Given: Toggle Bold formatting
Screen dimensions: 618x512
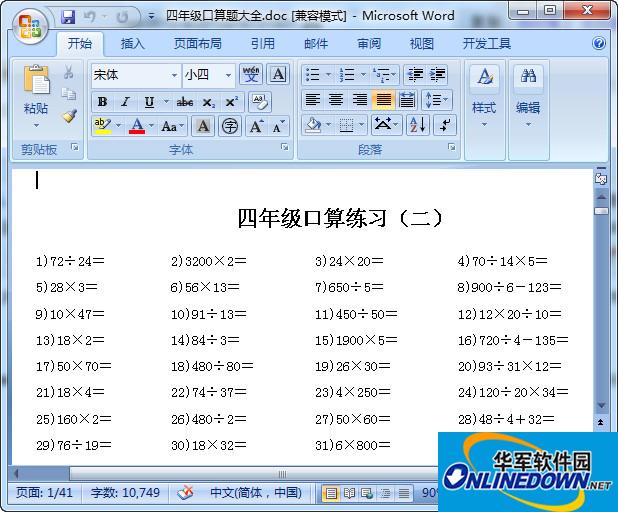Looking at the screenshot, I should pyautogui.click(x=102, y=102).
